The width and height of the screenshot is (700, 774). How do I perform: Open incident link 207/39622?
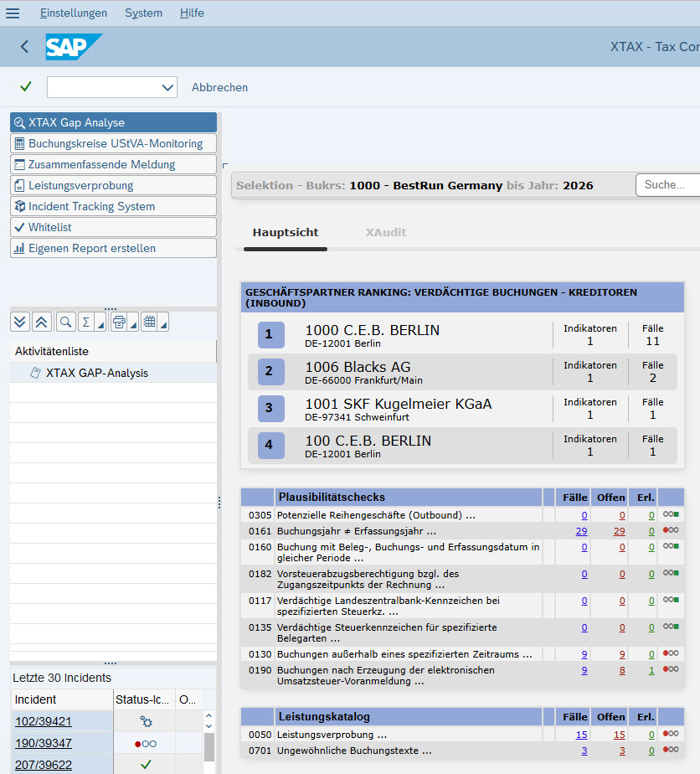point(44,765)
